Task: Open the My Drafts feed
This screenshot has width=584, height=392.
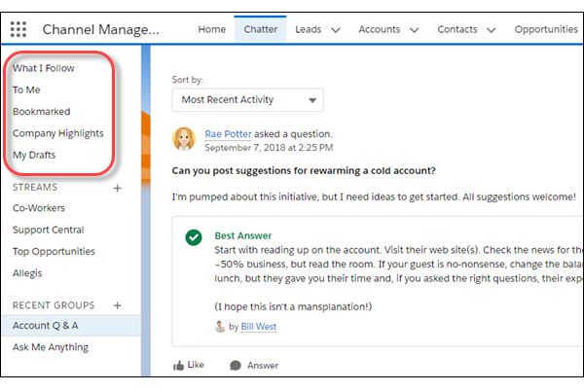Action: [34, 155]
